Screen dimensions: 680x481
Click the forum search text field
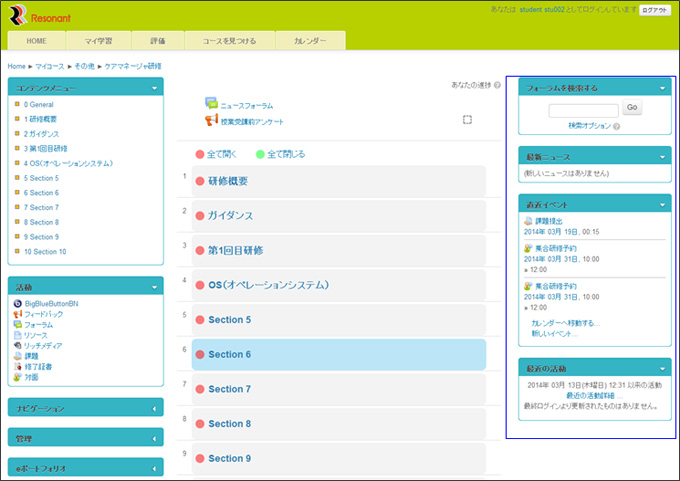[583, 109]
